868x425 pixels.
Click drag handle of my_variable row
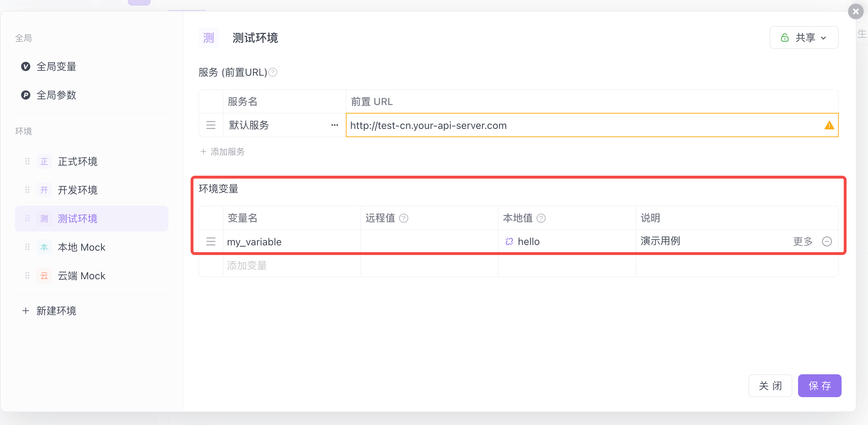tap(211, 242)
